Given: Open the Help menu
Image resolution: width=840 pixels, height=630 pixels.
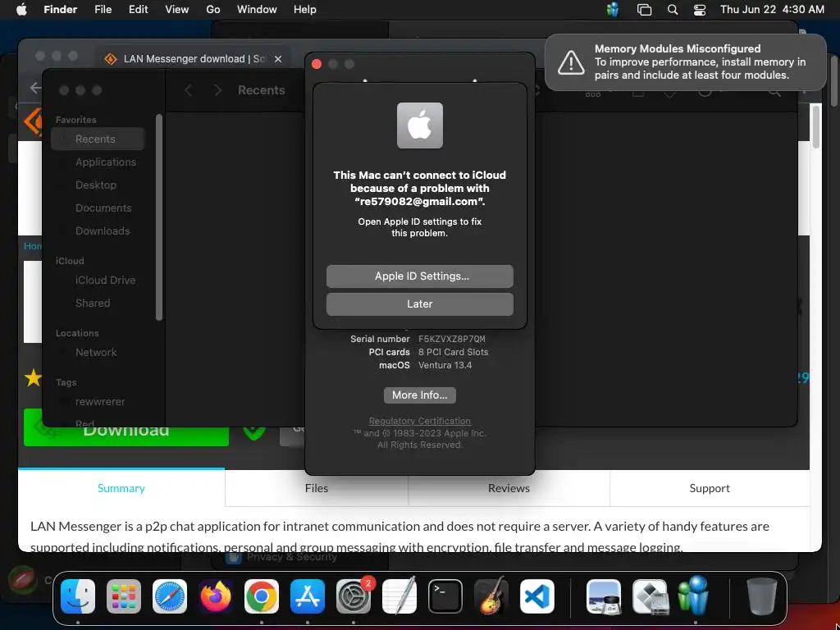Looking at the screenshot, I should [x=305, y=10].
